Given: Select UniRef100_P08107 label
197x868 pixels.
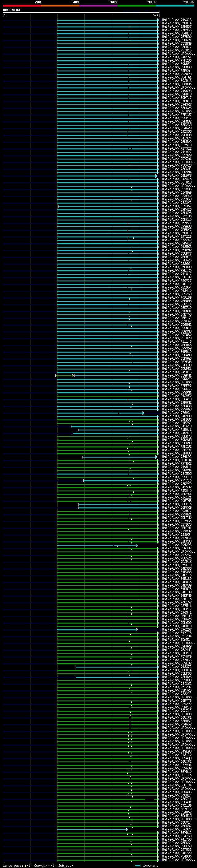Looking at the screenshot, I should [177, 603].
